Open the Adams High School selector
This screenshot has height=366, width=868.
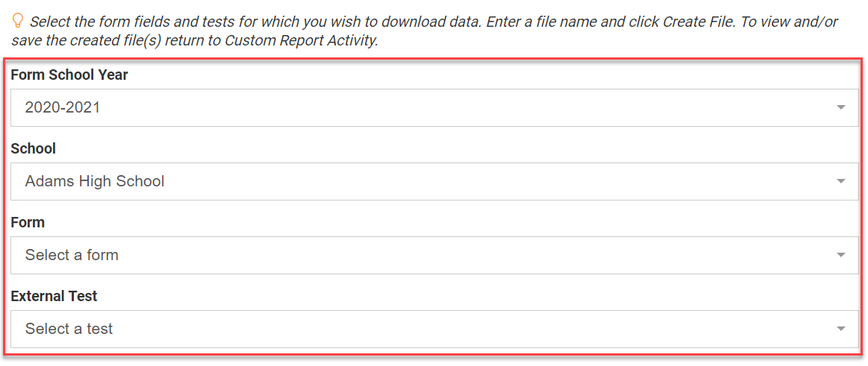tap(434, 181)
